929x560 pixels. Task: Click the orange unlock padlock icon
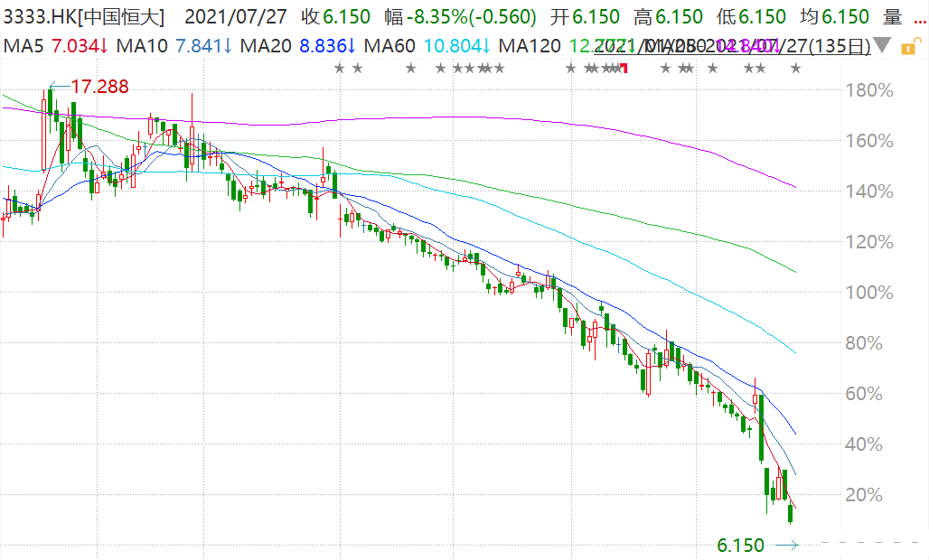pos(909,46)
